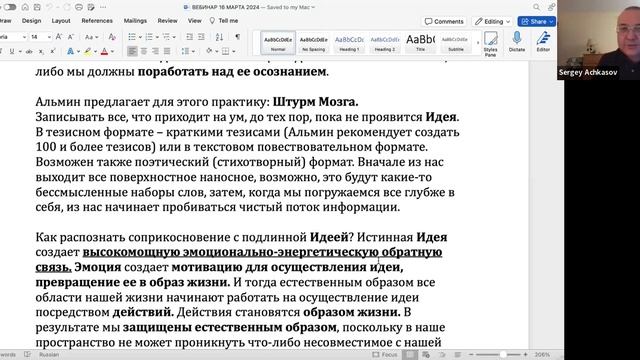Viewport: 640px width, 360px height.
Task: Open the Font Color dropdown arrow
Action: (113, 52)
